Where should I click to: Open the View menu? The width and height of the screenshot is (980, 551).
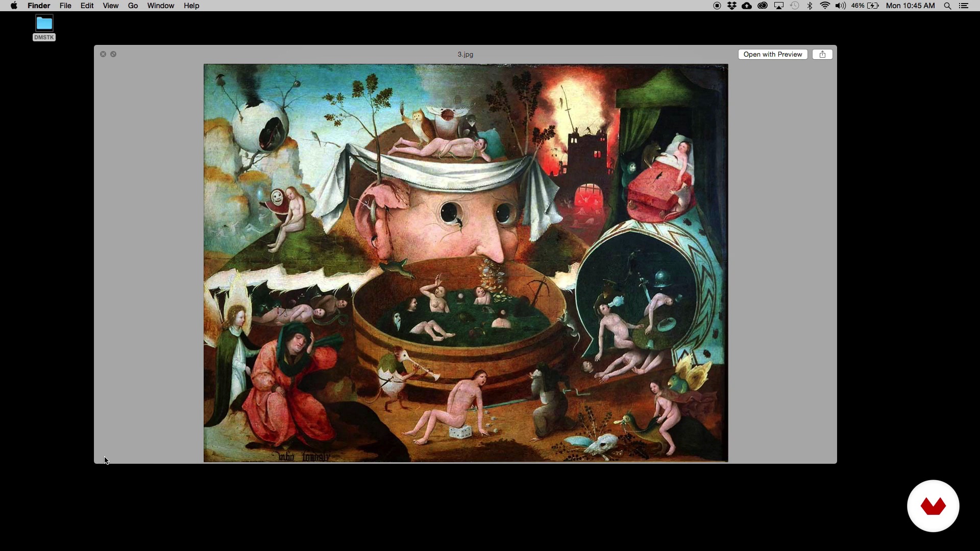(x=110, y=6)
